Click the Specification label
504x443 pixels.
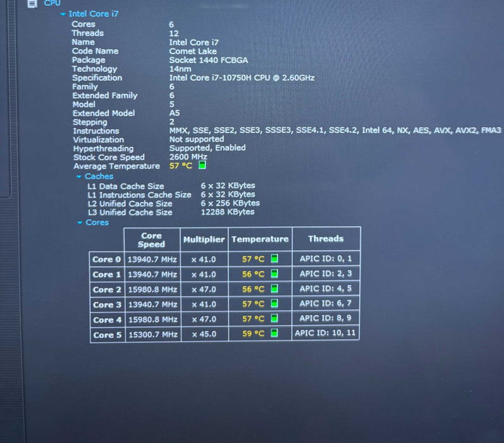[x=97, y=78]
